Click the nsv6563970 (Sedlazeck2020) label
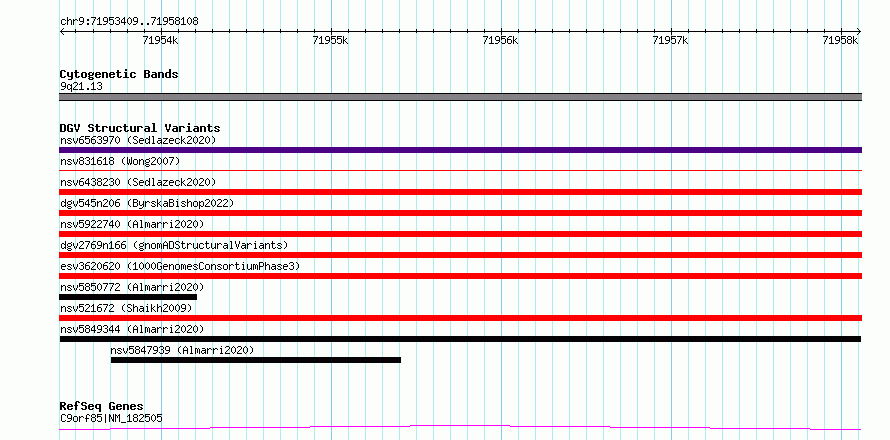The width and height of the screenshot is (890, 440). (138, 140)
